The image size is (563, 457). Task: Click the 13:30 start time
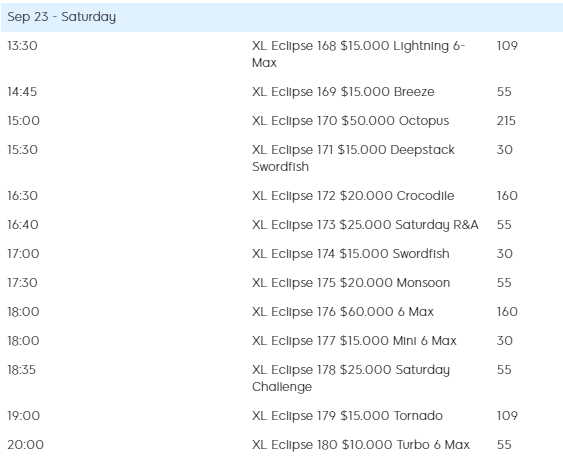[22, 46]
